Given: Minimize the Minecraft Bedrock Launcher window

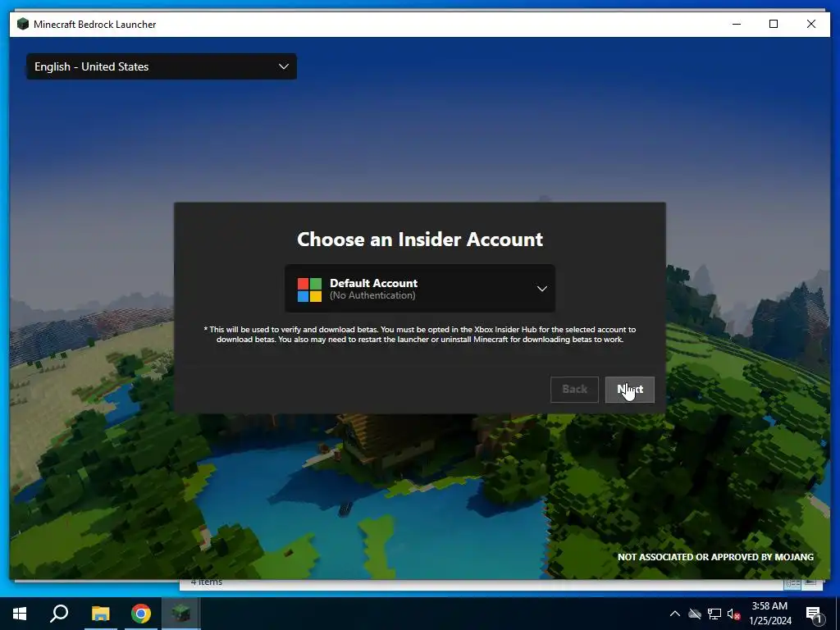Looking at the screenshot, I should (x=737, y=24).
